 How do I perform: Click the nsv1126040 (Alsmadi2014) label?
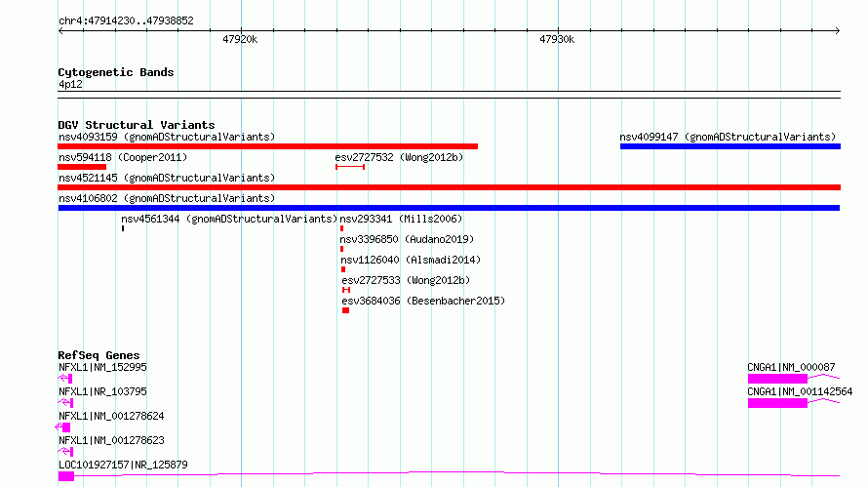411,260
